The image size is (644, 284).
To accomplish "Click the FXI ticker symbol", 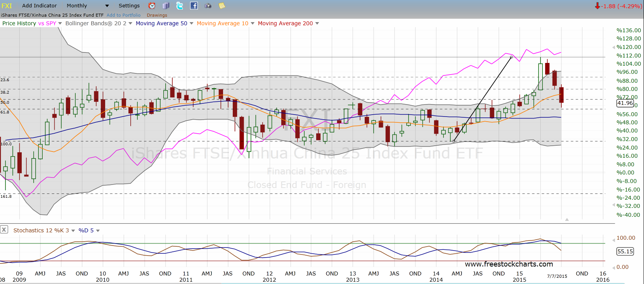I will 7,6.
